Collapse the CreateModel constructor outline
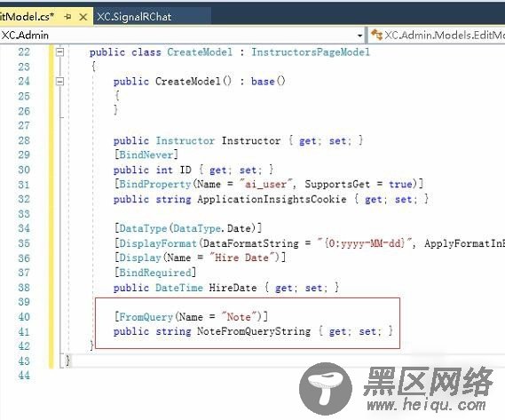The image size is (505, 420). click(x=59, y=81)
